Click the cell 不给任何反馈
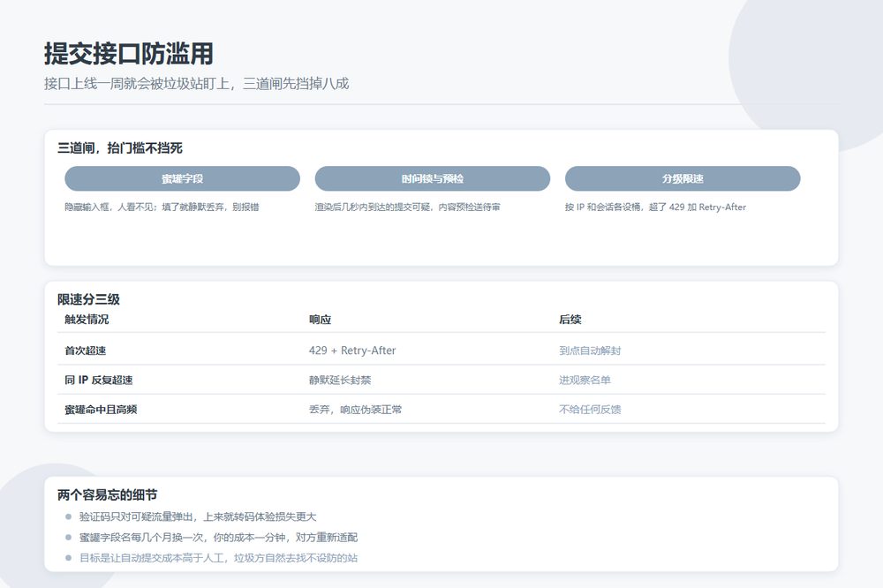 click(590, 410)
